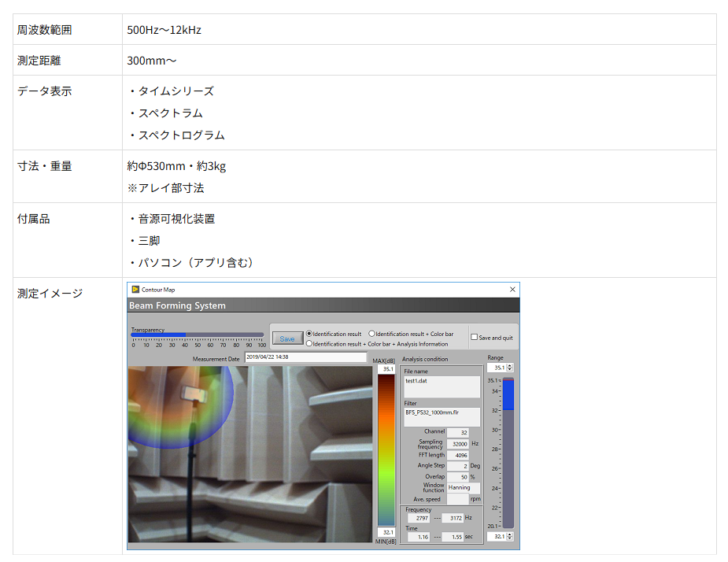Click the FFT length field showing 4096
The width and height of the screenshot is (728, 562).
pyautogui.click(x=458, y=455)
